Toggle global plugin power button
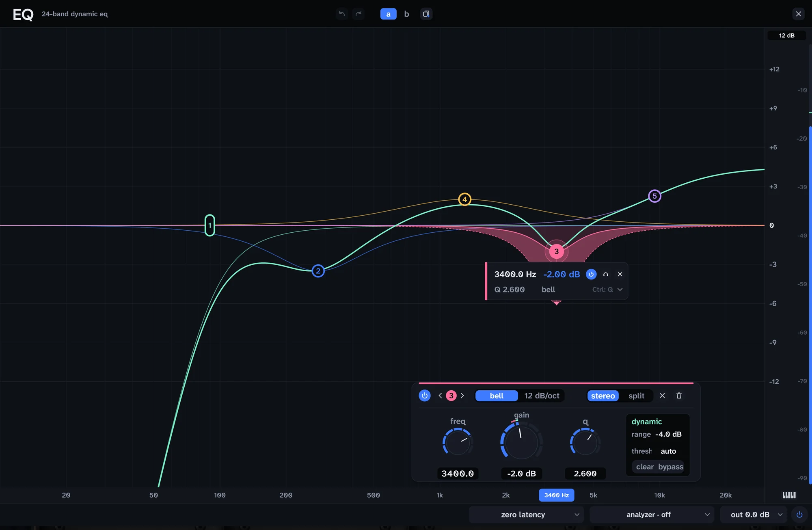 tap(799, 515)
